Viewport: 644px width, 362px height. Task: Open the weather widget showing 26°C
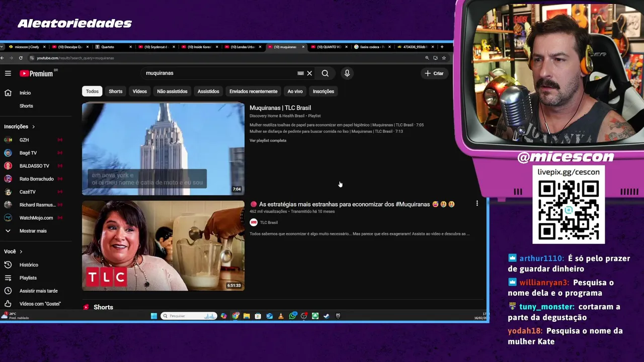coord(16,316)
